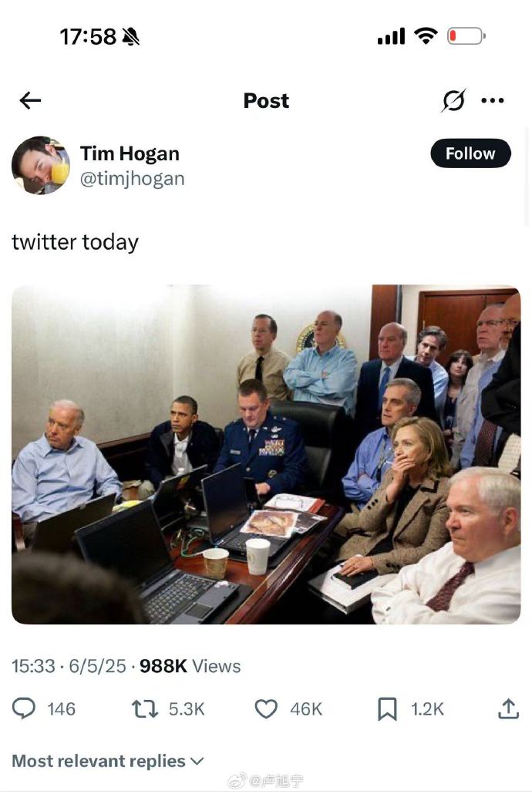
Task: Open the Tim Hogan display name
Action: (130, 153)
